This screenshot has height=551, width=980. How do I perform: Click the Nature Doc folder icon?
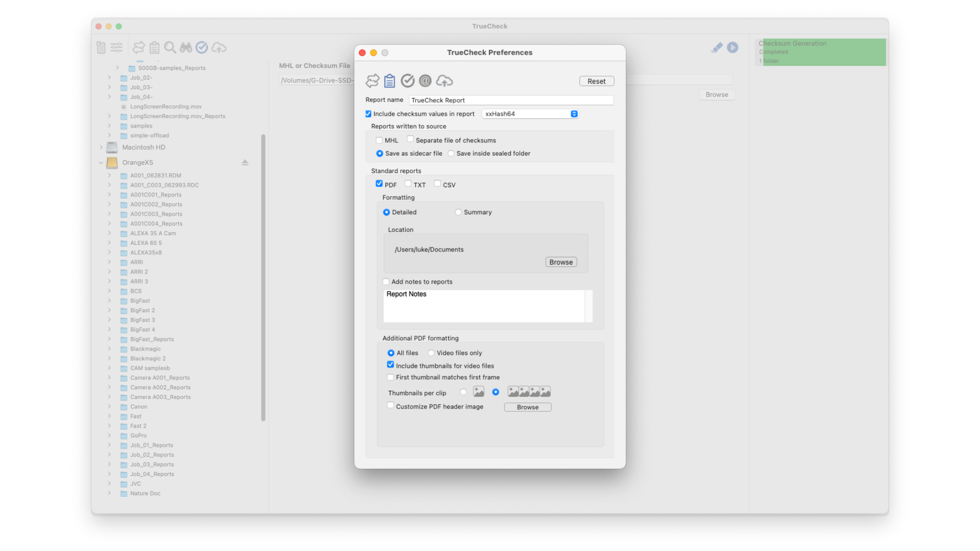(x=124, y=494)
